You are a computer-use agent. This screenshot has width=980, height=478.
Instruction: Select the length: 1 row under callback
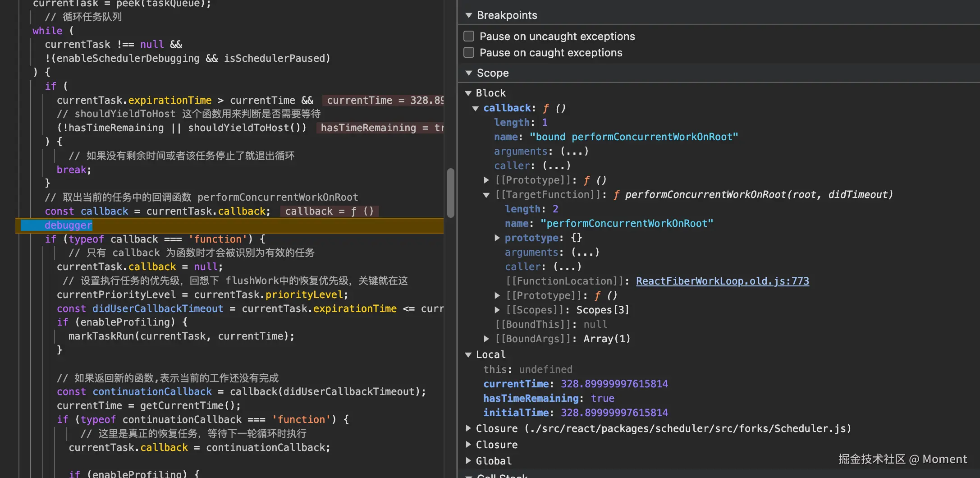coord(521,122)
